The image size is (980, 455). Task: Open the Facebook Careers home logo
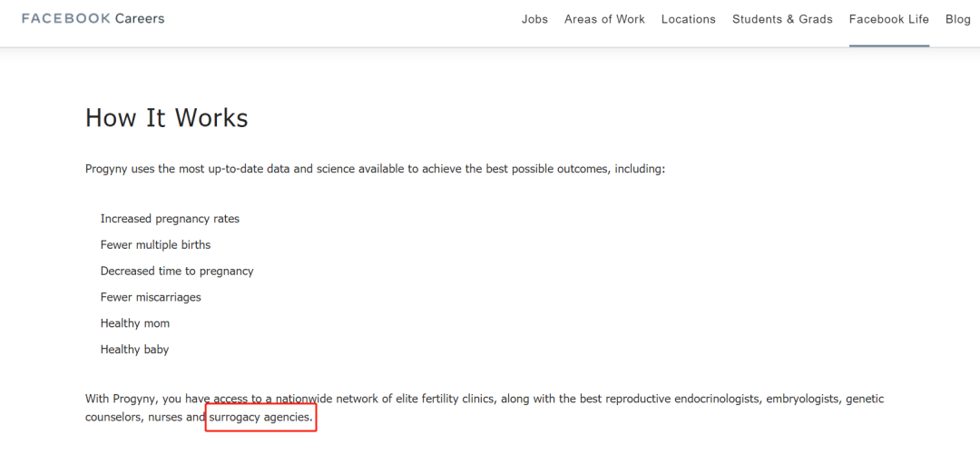point(93,19)
